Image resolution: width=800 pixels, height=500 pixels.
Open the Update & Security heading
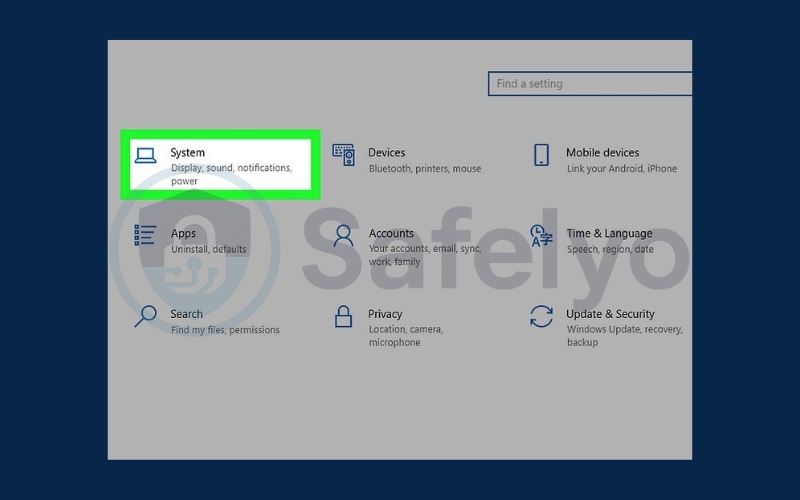point(610,314)
